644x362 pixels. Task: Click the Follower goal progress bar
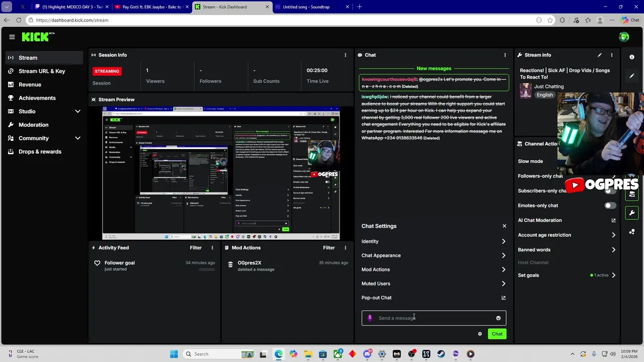click(207, 269)
